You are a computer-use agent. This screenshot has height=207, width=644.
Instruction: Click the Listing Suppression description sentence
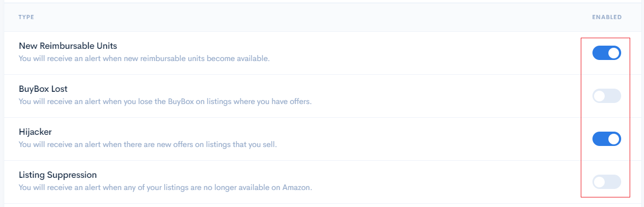(x=165, y=187)
